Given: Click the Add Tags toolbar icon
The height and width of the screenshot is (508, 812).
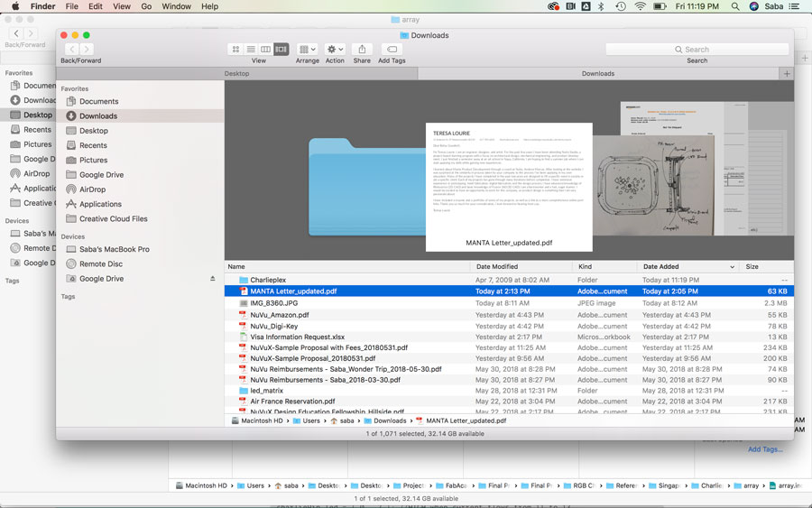Looking at the screenshot, I should point(392,50).
